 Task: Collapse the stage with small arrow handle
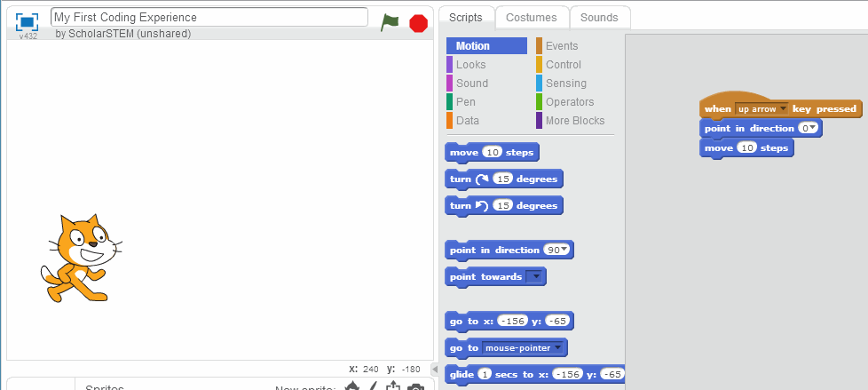pyautogui.click(x=435, y=370)
